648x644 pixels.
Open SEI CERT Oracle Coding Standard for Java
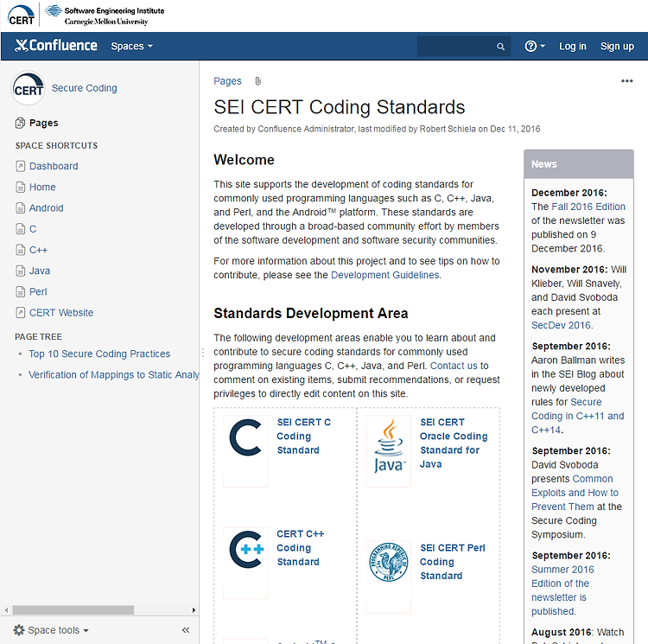pos(454,443)
